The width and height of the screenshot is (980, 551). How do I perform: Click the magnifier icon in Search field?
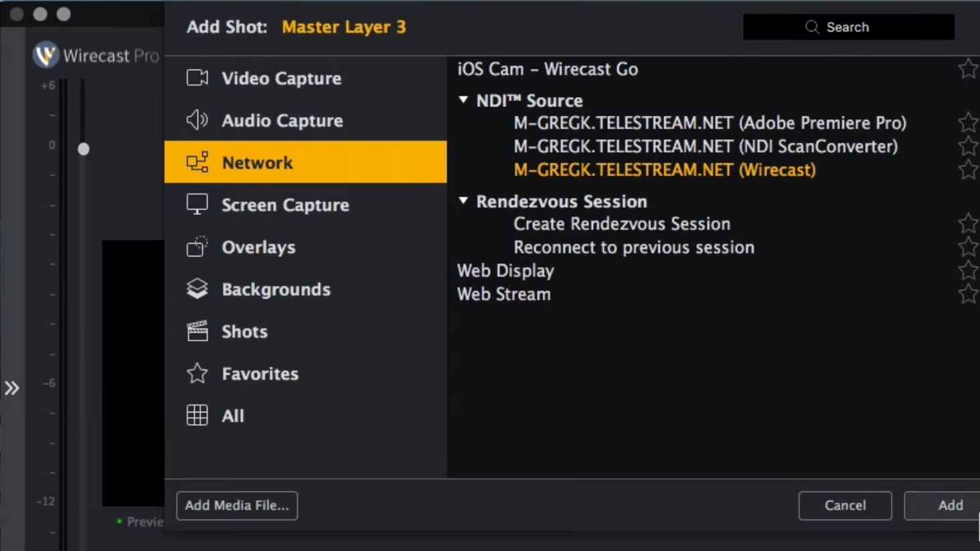(x=812, y=27)
